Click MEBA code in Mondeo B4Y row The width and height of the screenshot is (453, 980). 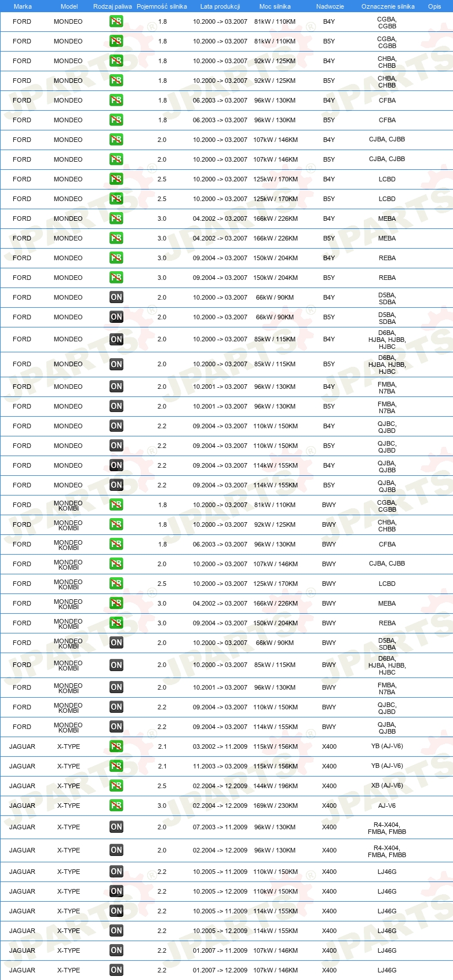pyautogui.click(x=387, y=218)
